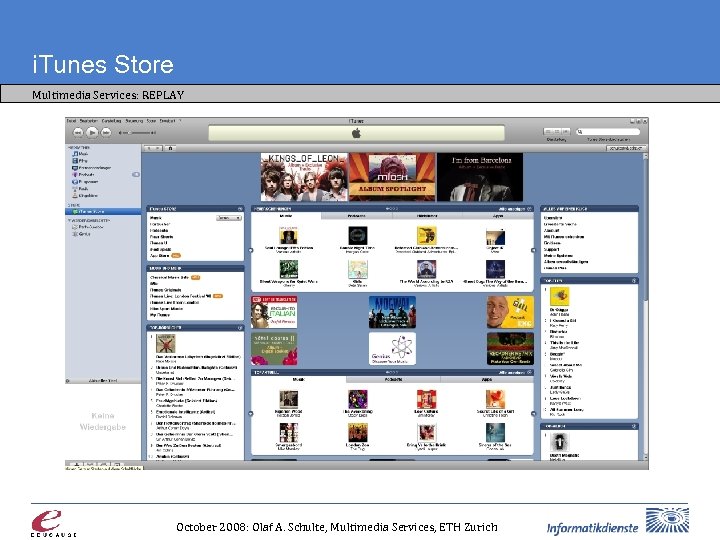720x540 pixels.
Task: Click the store back/forward navigation arrows
Action: 153,148
